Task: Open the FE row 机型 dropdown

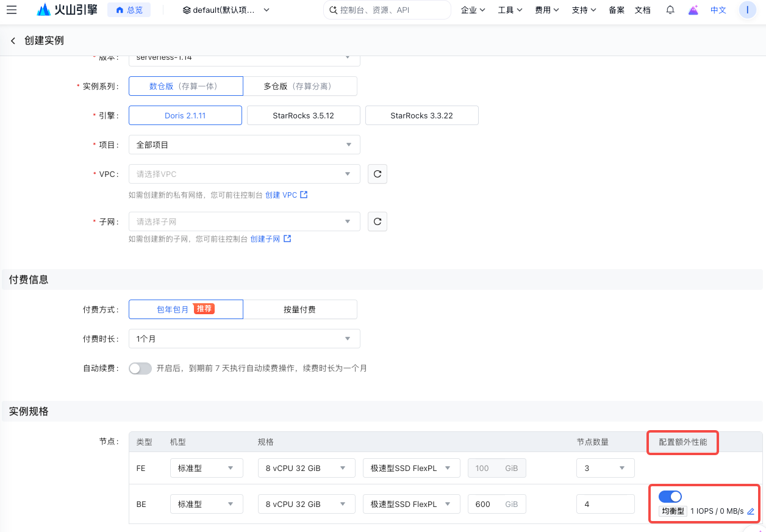Action: [x=207, y=468]
